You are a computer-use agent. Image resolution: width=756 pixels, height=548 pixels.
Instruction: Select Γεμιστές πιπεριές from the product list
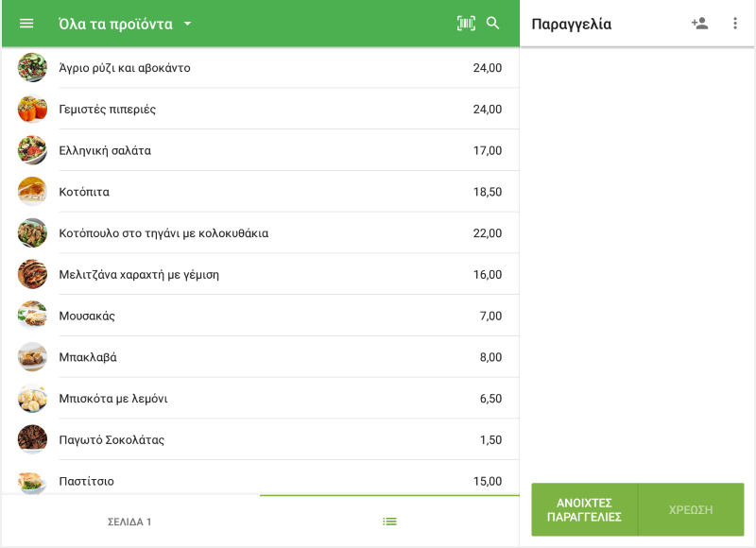coord(260,109)
